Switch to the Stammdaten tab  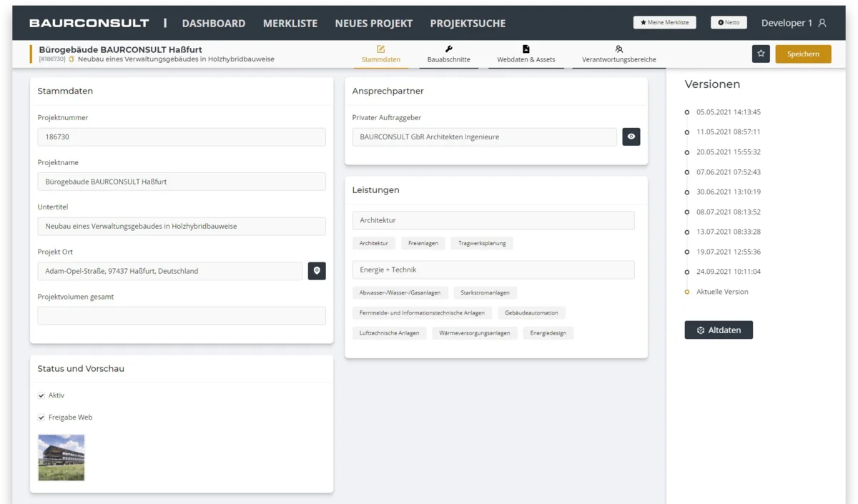coord(381,54)
